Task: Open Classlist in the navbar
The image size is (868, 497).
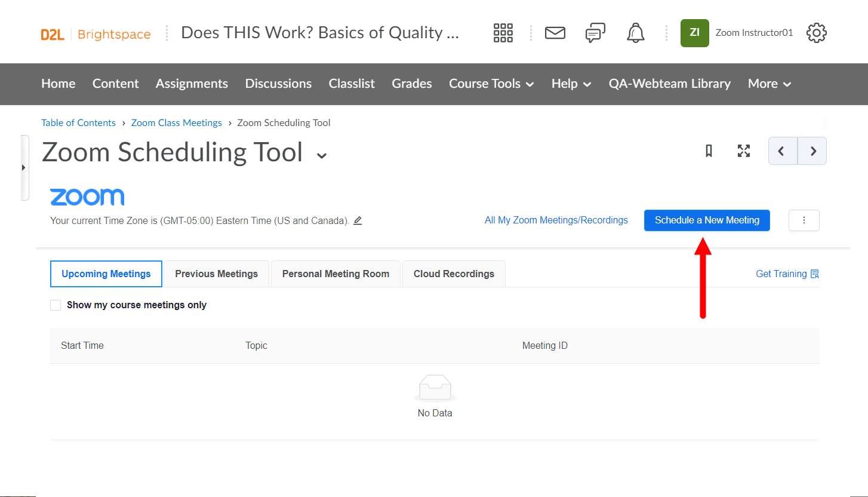Action: coord(352,84)
